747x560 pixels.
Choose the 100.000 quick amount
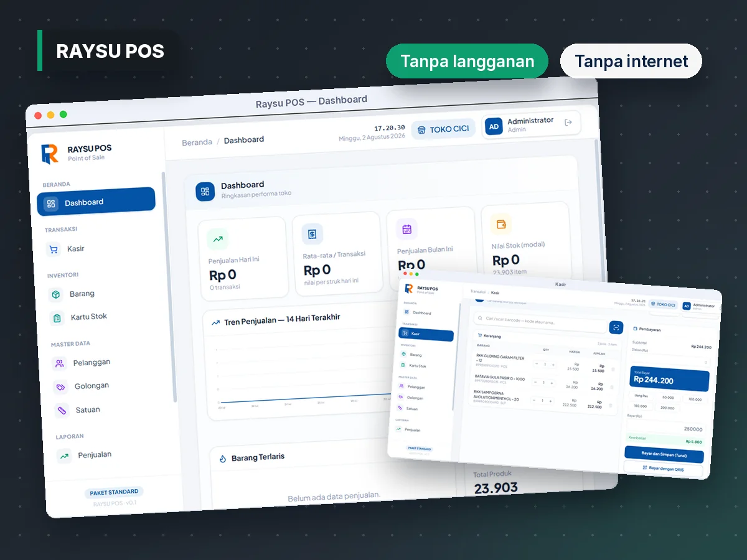point(695,399)
